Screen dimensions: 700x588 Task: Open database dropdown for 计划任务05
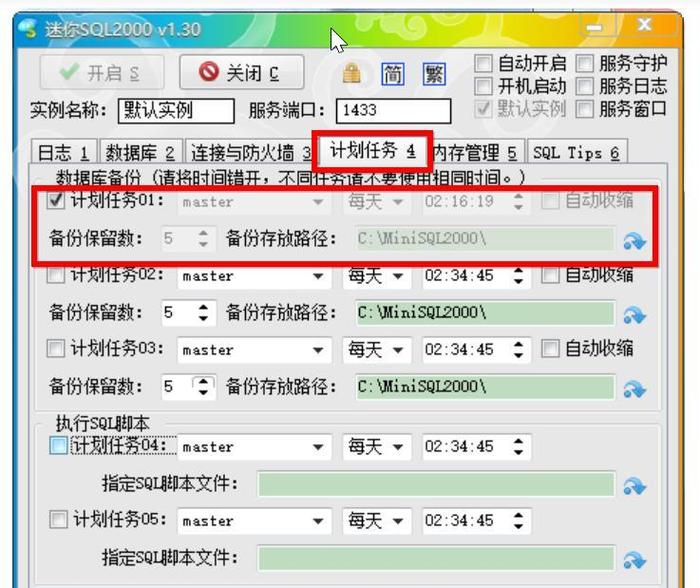pos(318,521)
